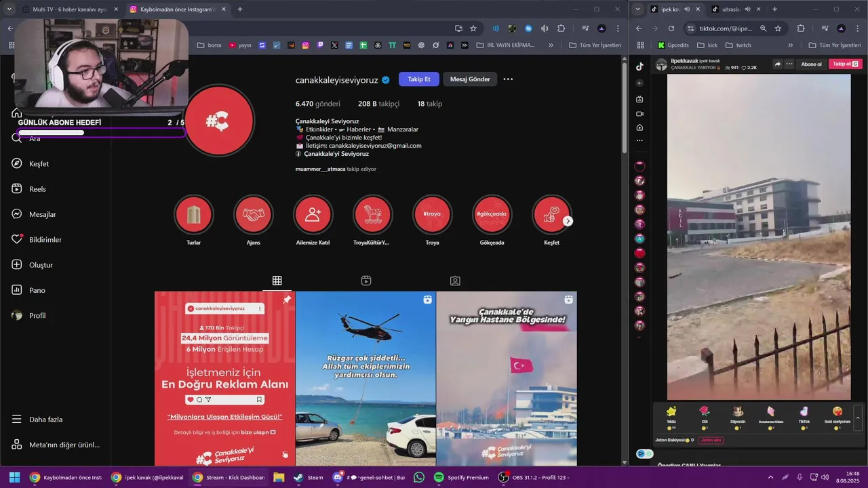Image resolution: width=868 pixels, height=488 pixels.
Task: Switch to the posts grid tab
Action: click(x=277, y=281)
